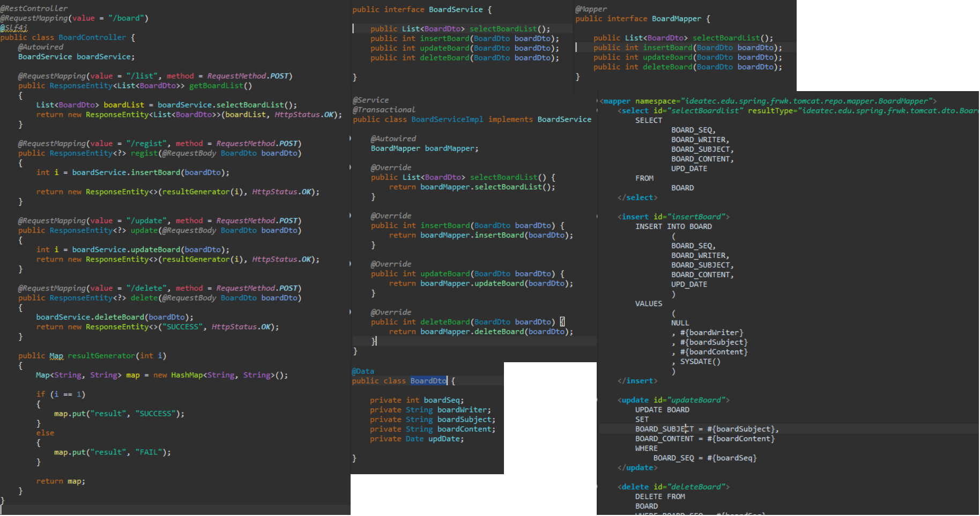Viewport: 980px width, 516px height.
Task: Click the boardContent field in BoardDto
Action: (x=466, y=429)
